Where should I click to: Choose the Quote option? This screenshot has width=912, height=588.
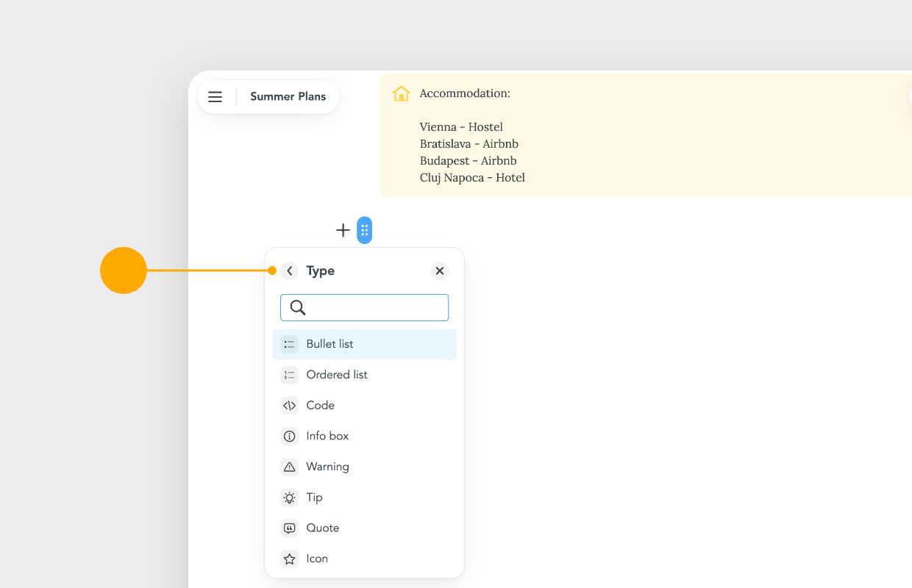point(365,528)
